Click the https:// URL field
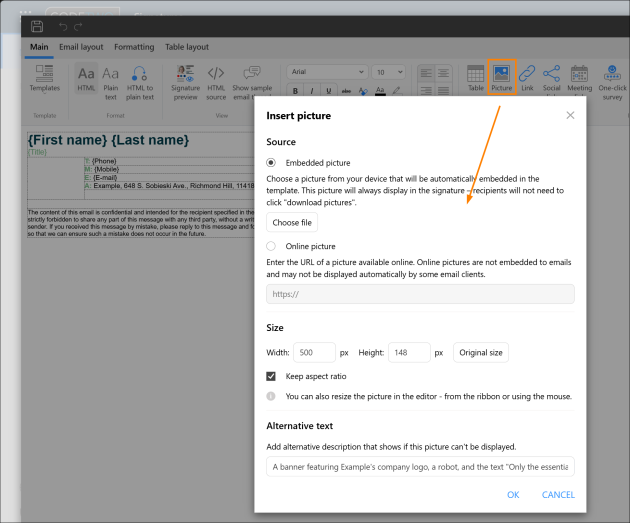This screenshot has width=630, height=523. (420, 294)
